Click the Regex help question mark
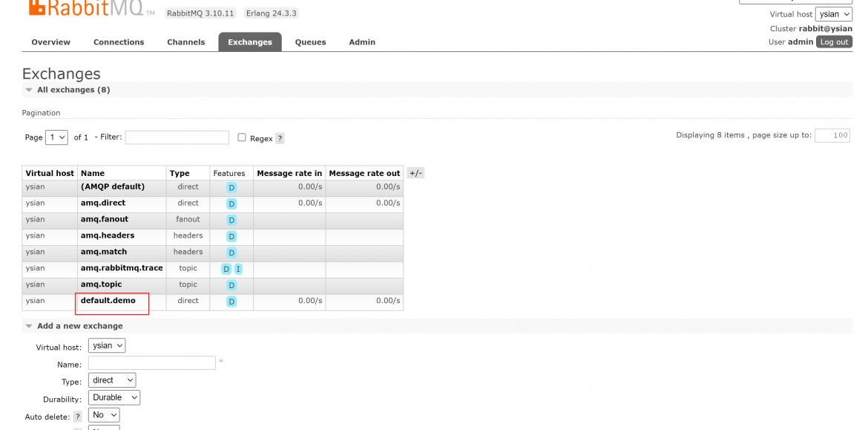This screenshot has height=430, width=868. click(280, 139)
